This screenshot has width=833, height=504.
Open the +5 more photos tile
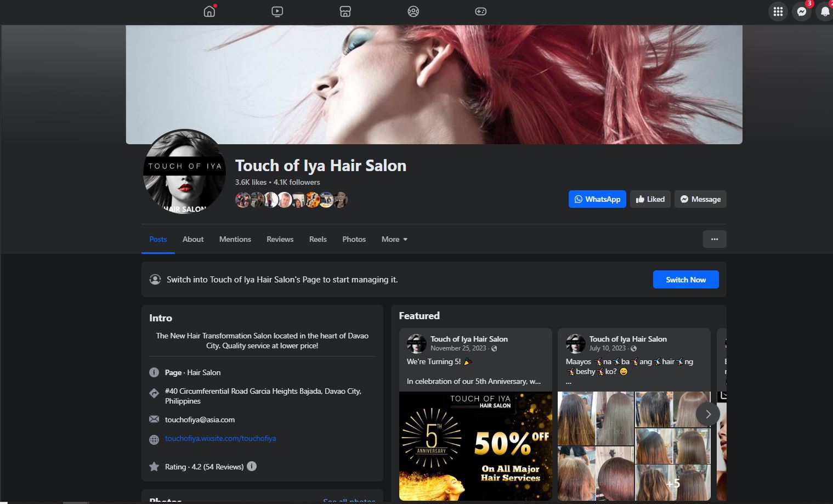click(x=673, y=483)
